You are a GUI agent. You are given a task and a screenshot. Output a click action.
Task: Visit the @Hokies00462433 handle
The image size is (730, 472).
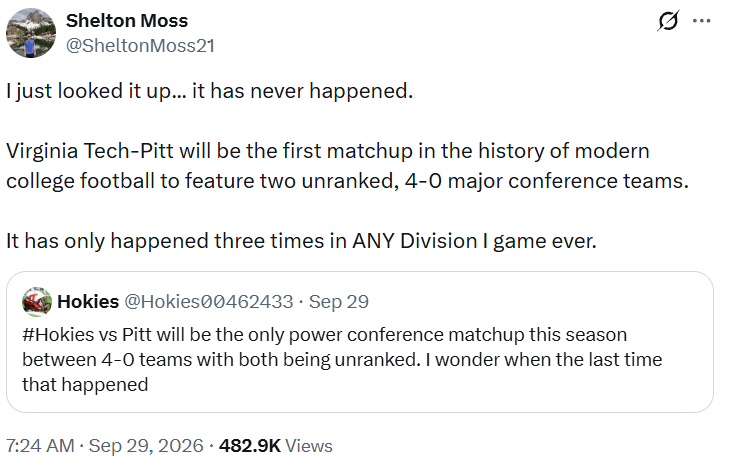209,302
